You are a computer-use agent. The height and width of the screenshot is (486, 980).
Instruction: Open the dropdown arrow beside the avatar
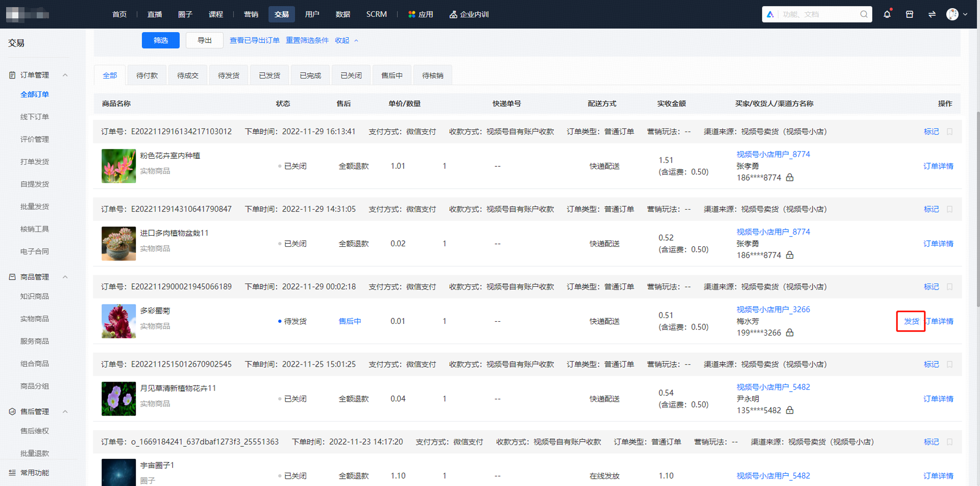[x=965, y=14]
